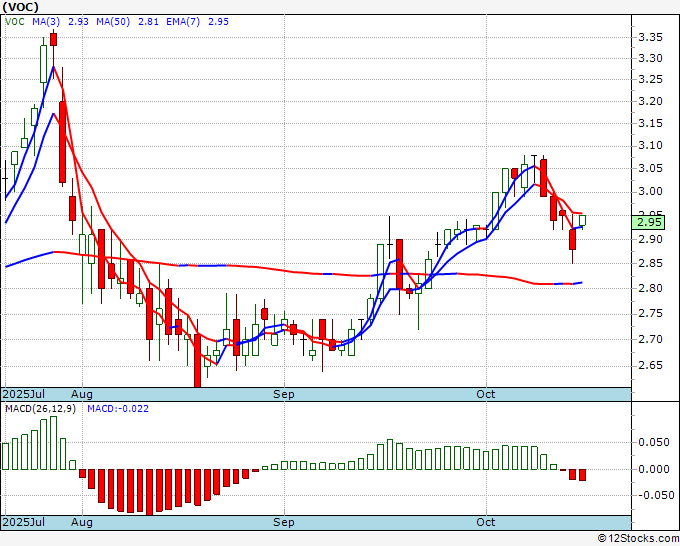This screenshot has width=680, height=546.
Task: Click the 2025Jul label on price chart axis
Action: point(24,394)
